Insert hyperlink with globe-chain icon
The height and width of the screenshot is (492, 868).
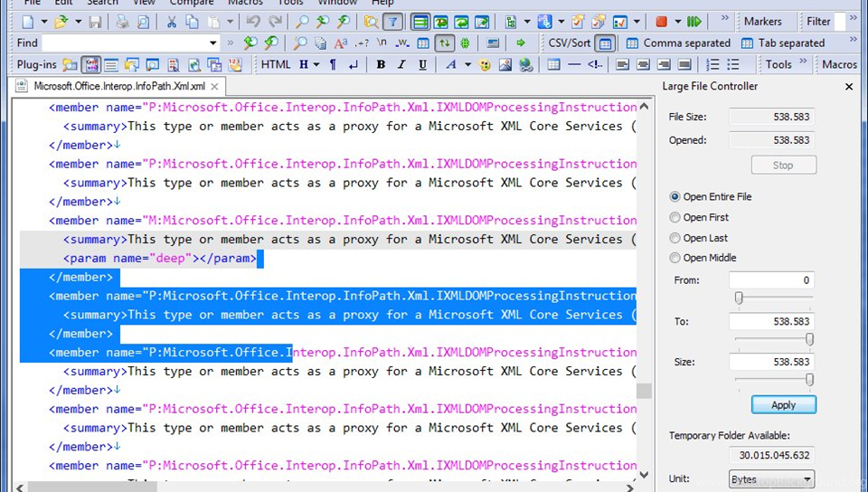526,65
